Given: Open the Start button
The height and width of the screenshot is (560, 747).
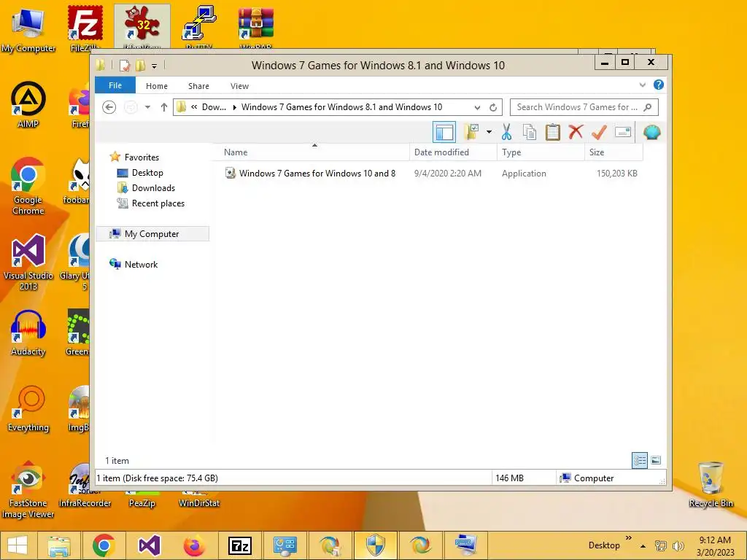Looking at the screenshot, I should coord(18,545).
